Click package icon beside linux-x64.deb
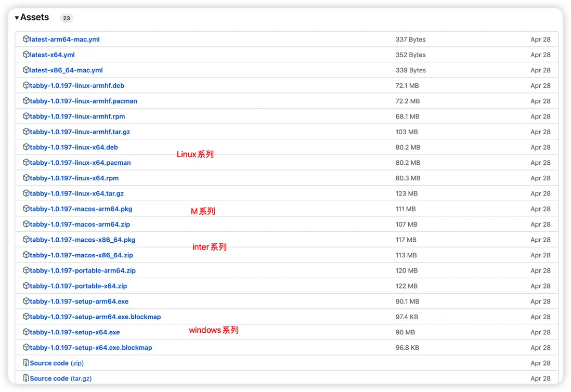 tap(26, 147)
